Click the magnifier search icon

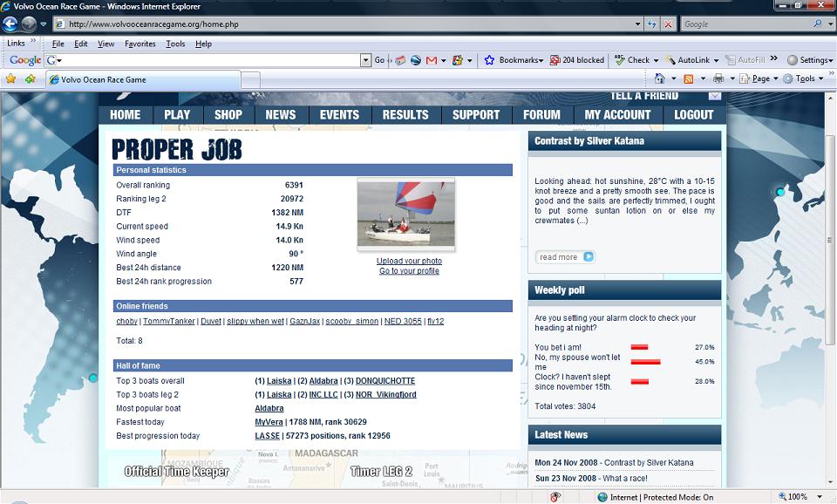point(817,24)
